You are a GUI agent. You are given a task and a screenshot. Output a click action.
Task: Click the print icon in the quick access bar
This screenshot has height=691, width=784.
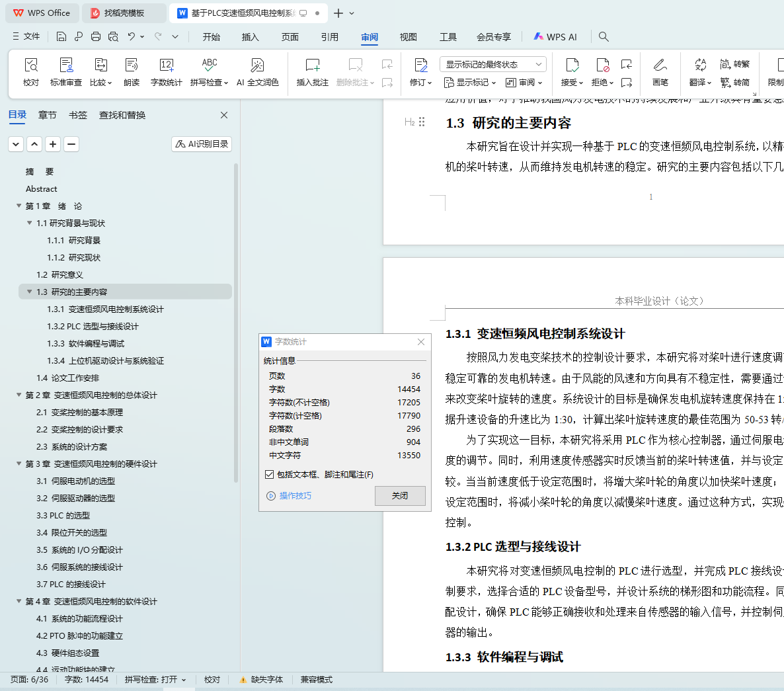95,36
